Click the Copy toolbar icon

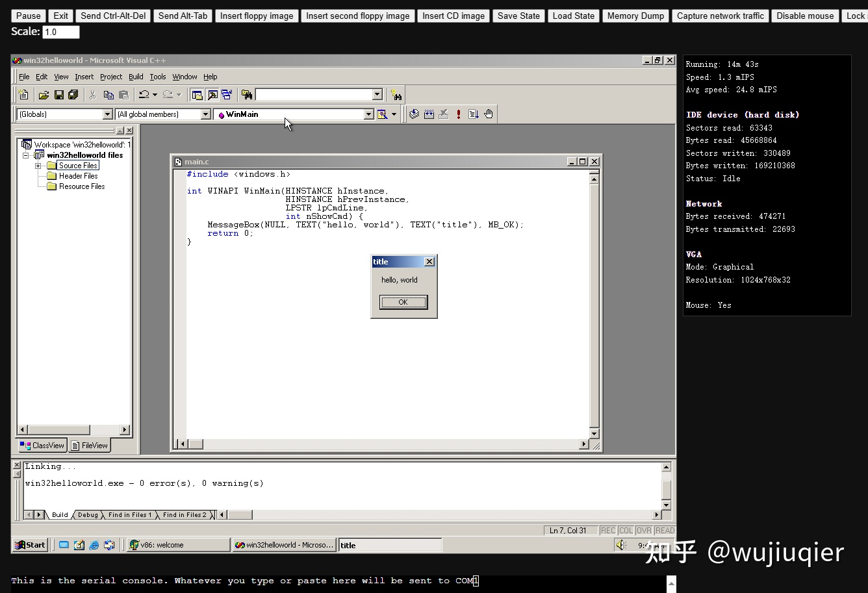click(x=108, y=95)
